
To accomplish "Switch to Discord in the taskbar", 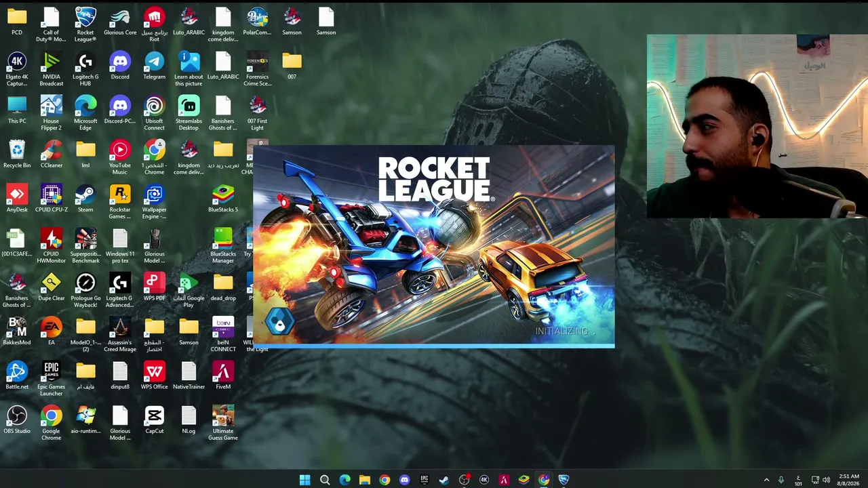I will click(x=405, y=480).
